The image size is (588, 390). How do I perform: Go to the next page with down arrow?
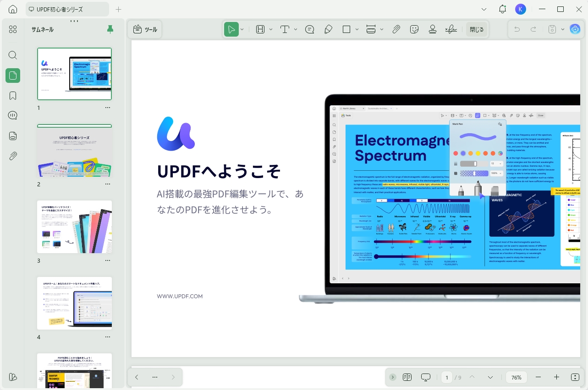(490, 377)
